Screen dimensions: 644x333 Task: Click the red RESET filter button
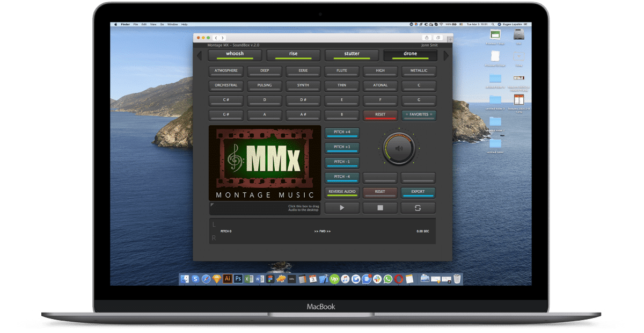[380, 115]
